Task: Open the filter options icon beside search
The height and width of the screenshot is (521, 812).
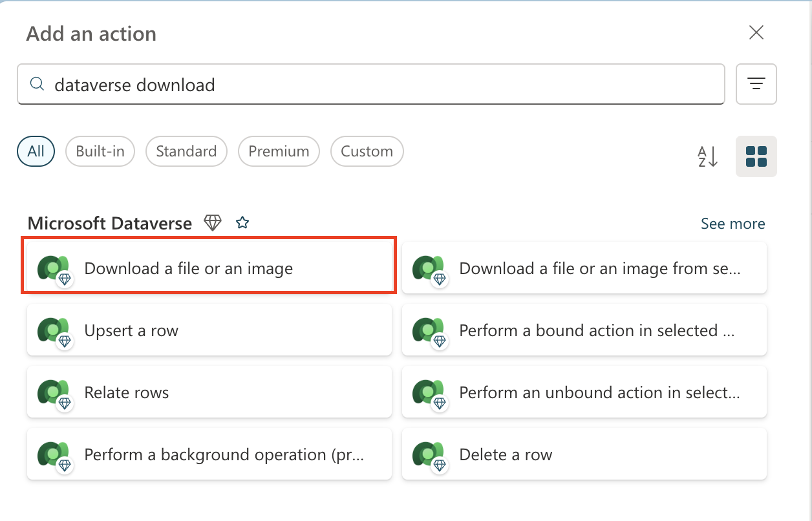Action: click(x=756, y=84)
